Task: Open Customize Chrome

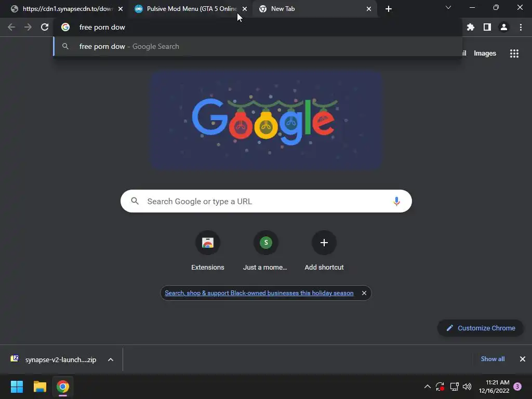Action: (481, 328)
